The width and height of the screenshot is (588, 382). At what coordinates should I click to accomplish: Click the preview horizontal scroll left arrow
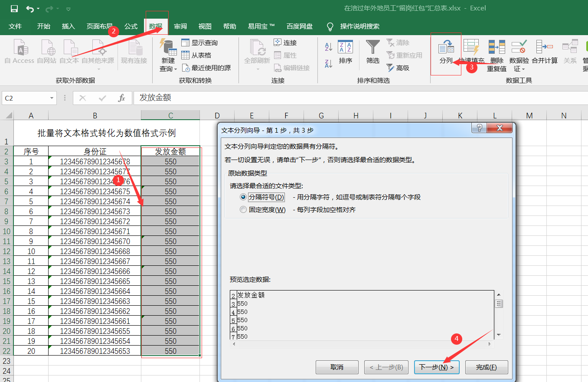(x=234, y=344)
